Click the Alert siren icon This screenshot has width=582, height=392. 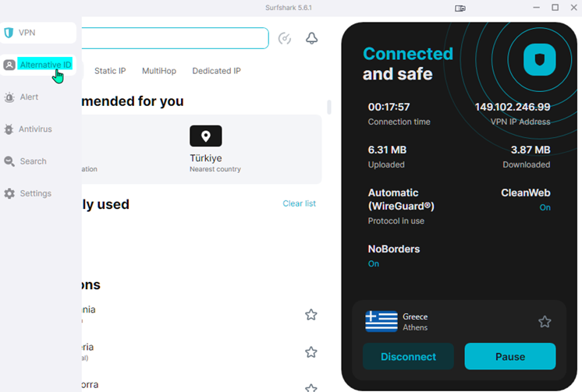(9, 97)
